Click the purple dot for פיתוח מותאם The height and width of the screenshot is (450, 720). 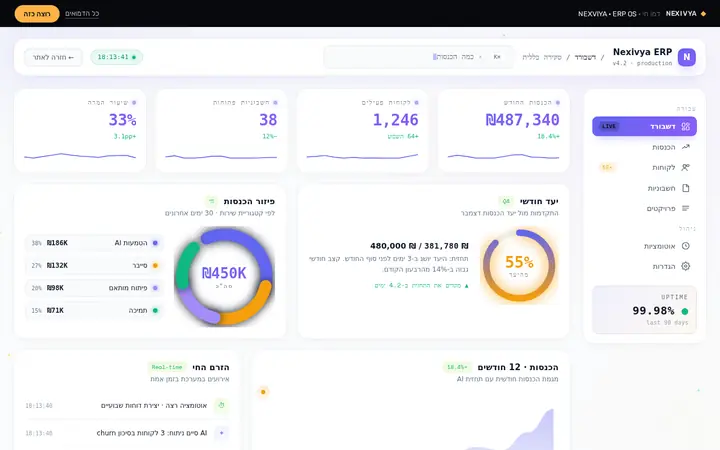pos(155,288)
